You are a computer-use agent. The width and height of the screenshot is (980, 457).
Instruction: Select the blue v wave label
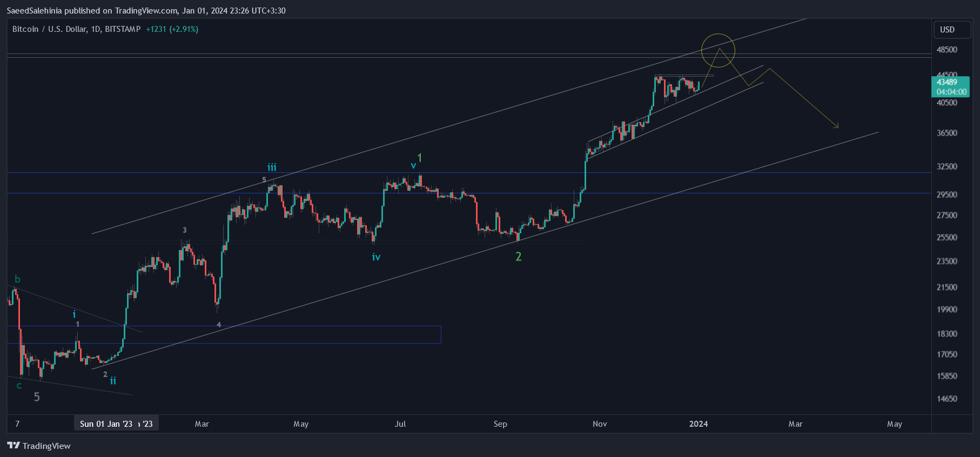413,165
